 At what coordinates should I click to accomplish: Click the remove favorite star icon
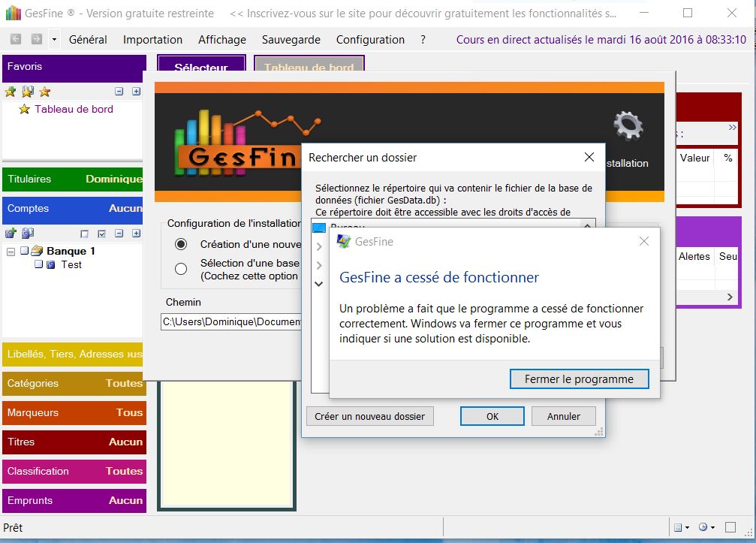click(45, 92)
